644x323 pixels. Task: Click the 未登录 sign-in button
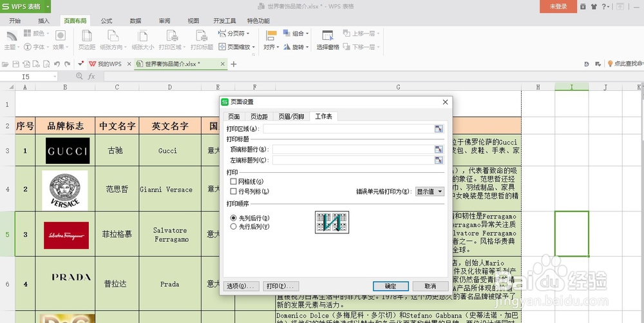[x=558, y=6]
